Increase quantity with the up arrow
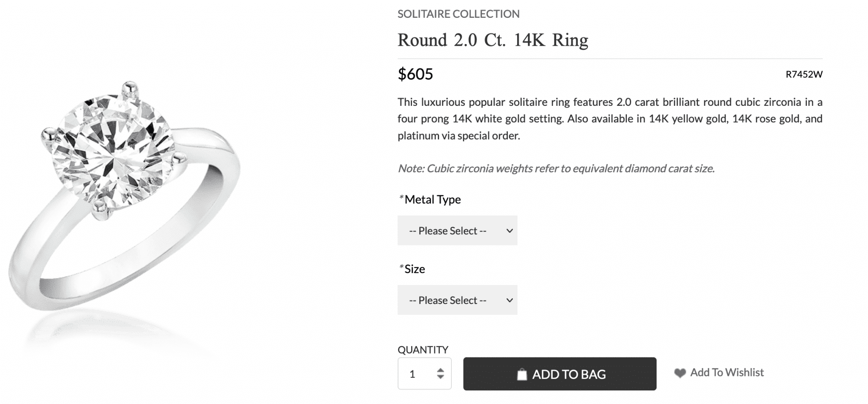The height and width of the screenshot is (404, 868). coord(440,370)
